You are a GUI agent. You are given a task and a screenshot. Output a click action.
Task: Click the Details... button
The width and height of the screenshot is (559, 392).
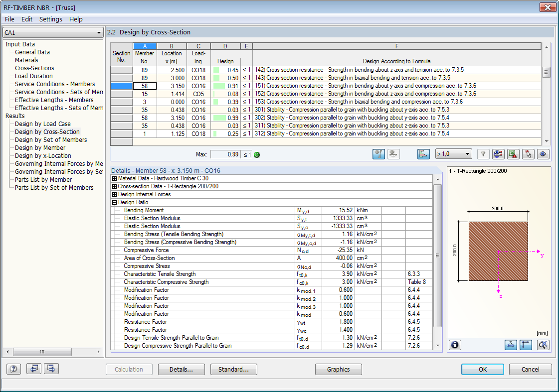181,369
